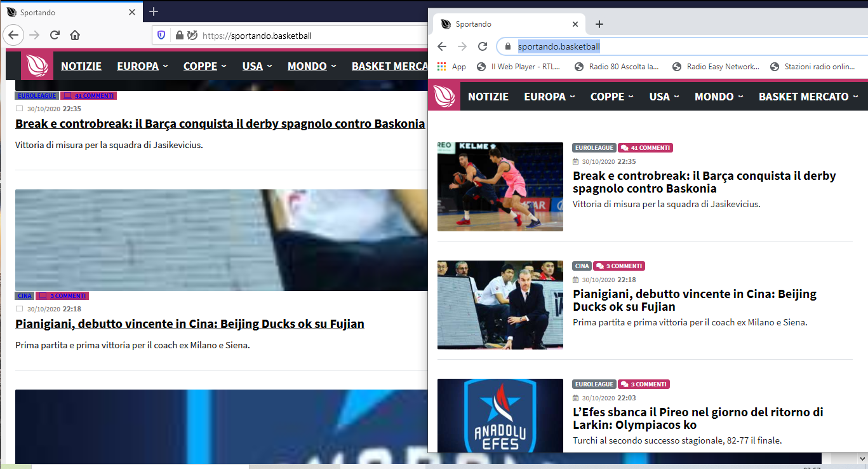Open 41 COMMENTI badge in Chrome

point(645,148)
